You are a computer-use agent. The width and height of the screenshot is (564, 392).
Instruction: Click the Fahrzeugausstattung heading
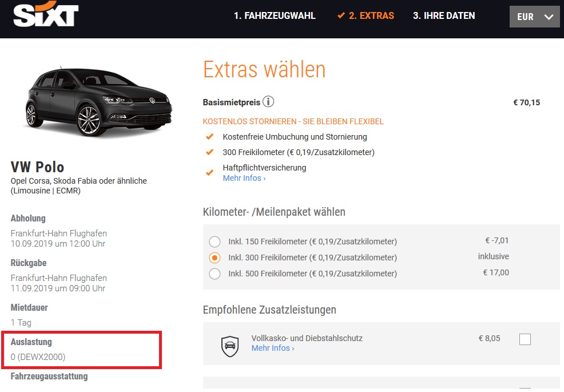[49, 376]
